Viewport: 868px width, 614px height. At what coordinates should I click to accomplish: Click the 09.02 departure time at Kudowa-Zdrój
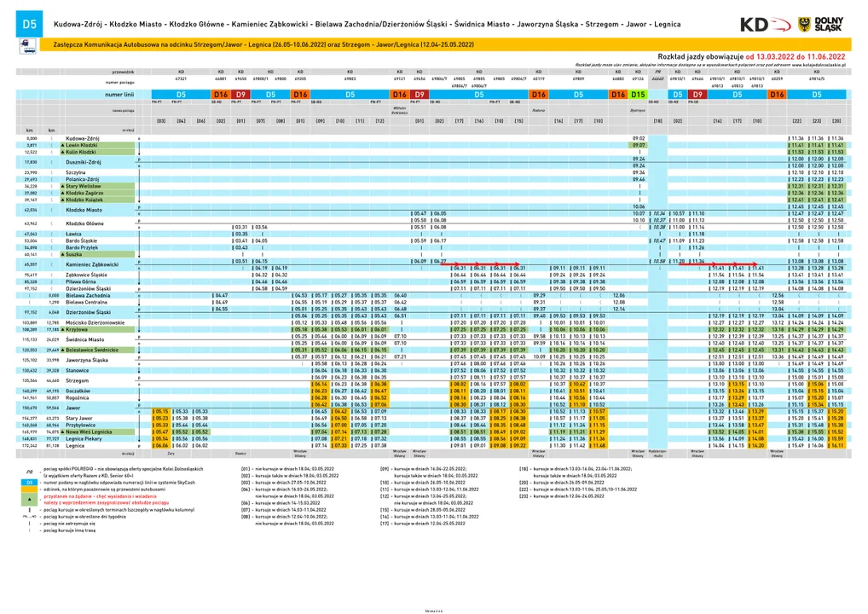pos(639,138)
